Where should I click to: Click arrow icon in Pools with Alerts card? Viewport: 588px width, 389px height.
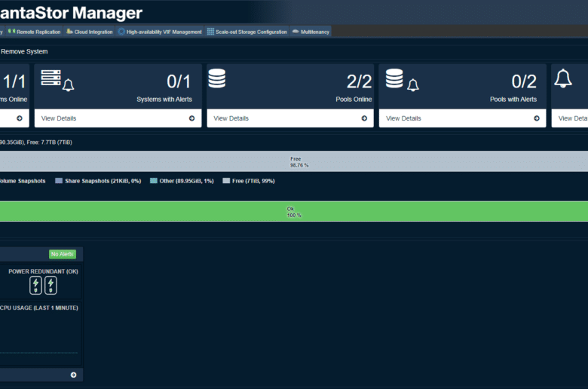click(537, 118)
